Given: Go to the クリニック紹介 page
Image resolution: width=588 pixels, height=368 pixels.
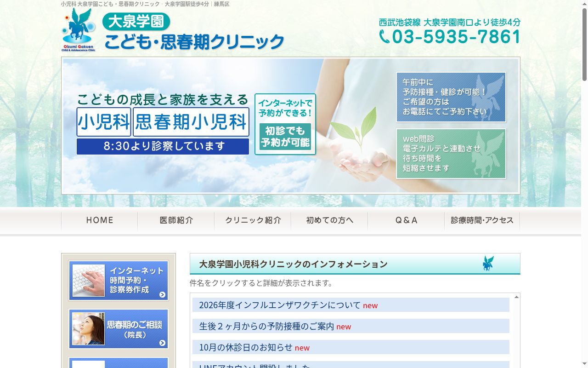Looking at the screenshot, I should coord(253,220).
